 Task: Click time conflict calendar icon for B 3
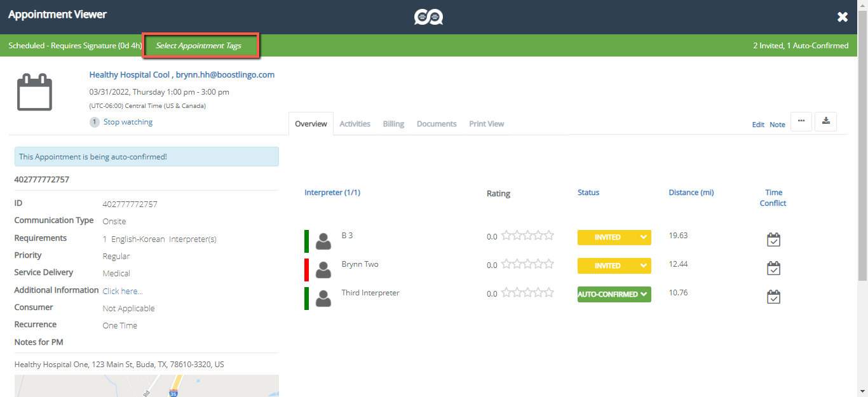pos(773,240)
